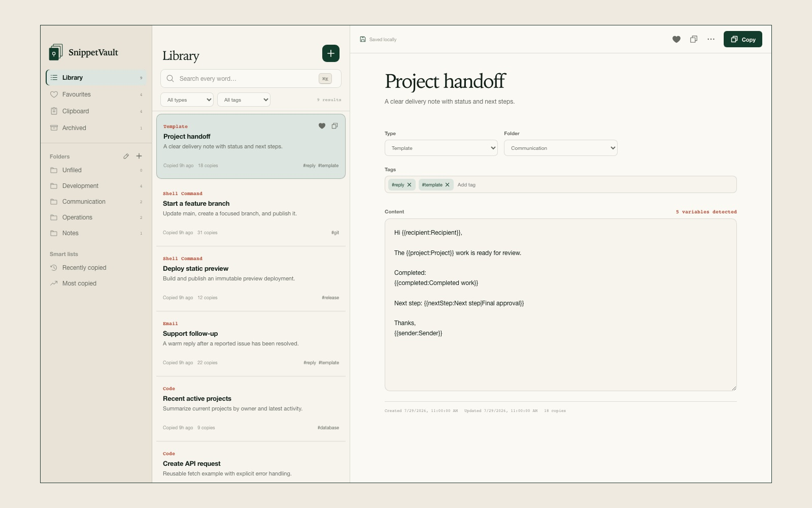Click the search magnifier icon
The image size is (812, 508).
click(171, 78)
